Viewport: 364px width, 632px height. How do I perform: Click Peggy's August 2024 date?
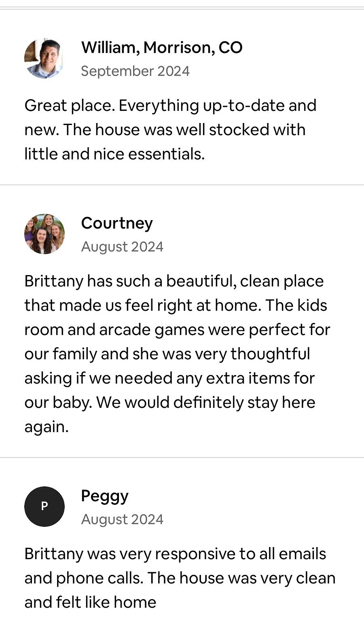122,520
